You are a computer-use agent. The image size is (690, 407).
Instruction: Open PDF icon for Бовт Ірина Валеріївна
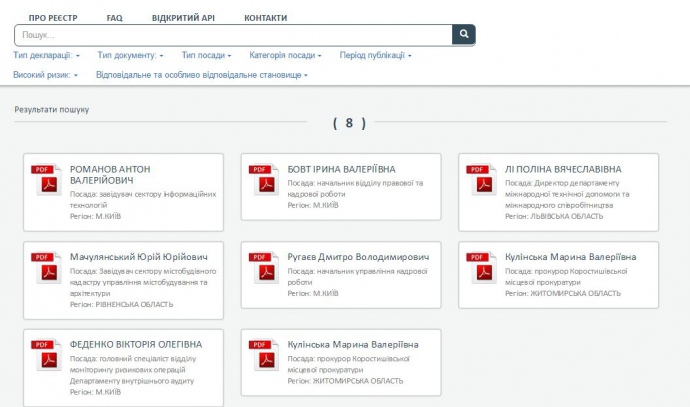[x=264, y=180]
